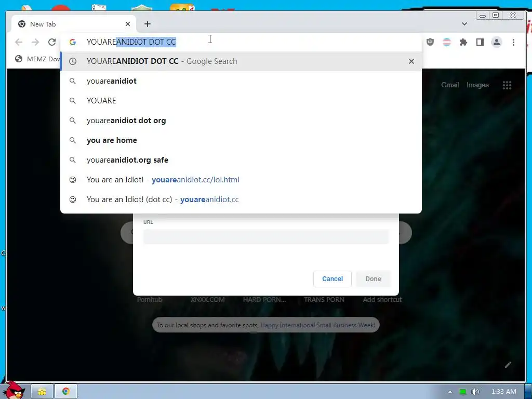Open the volume speaker tray icon
532x399 pixels.
pyautogui.click(x=475, y=392)
